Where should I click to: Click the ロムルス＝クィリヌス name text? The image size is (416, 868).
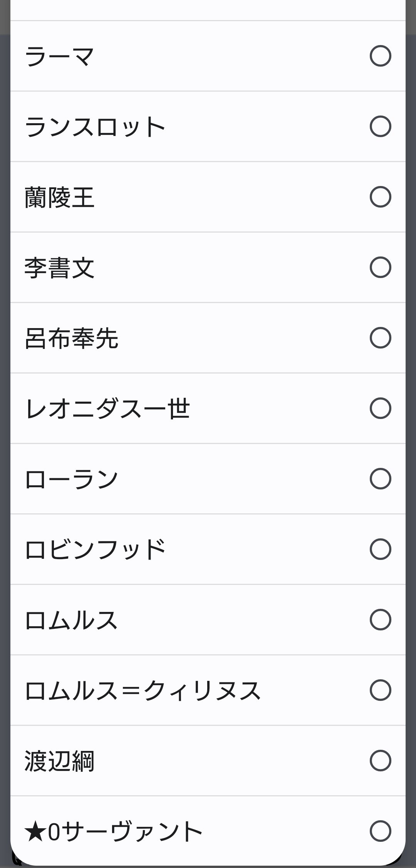pyautogui.click(x=143, y=690)
